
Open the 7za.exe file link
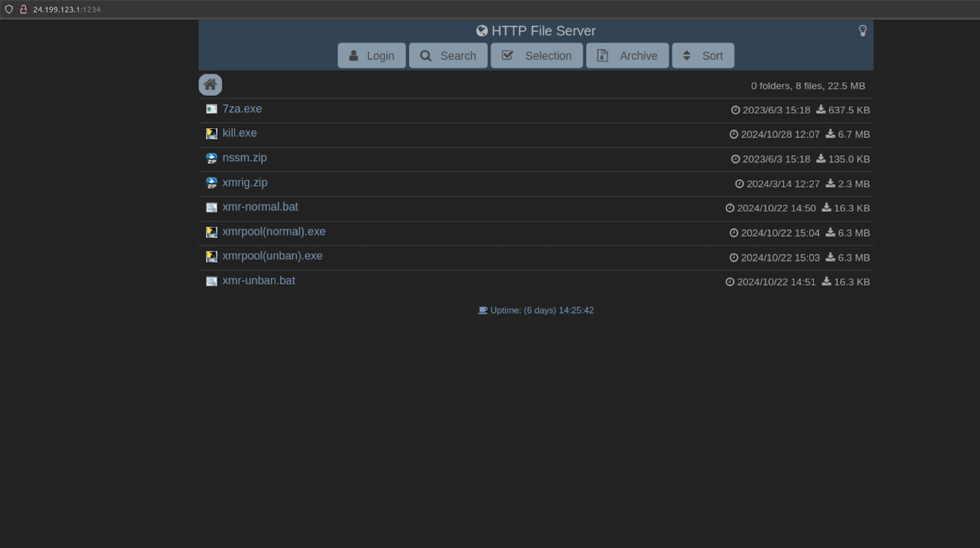[x=242, y=109]
